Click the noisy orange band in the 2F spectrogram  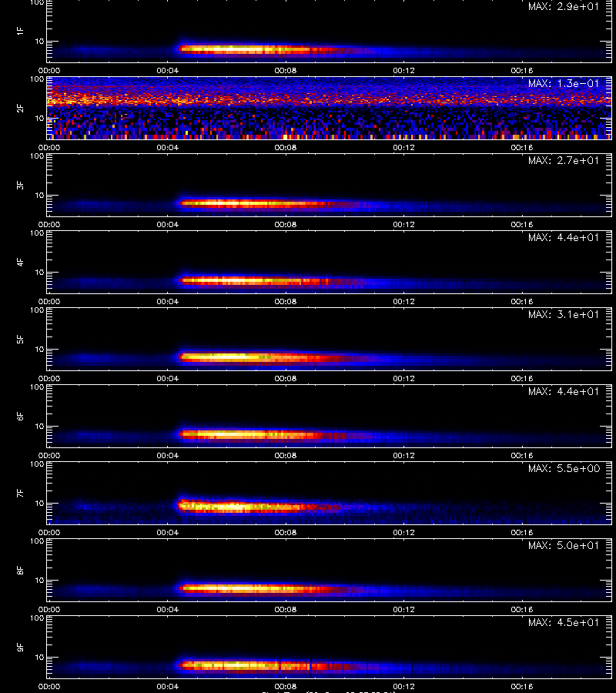tap(330, 99)
